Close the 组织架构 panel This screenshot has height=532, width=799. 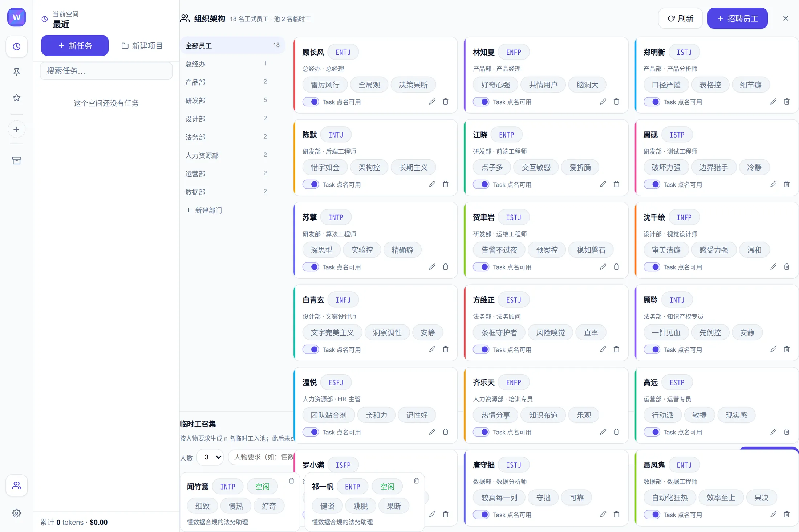tap(786, 18)
